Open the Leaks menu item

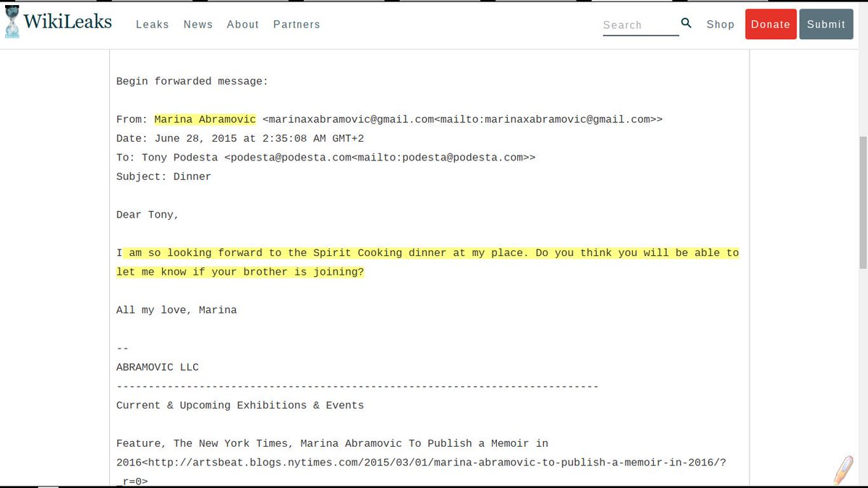153,25
